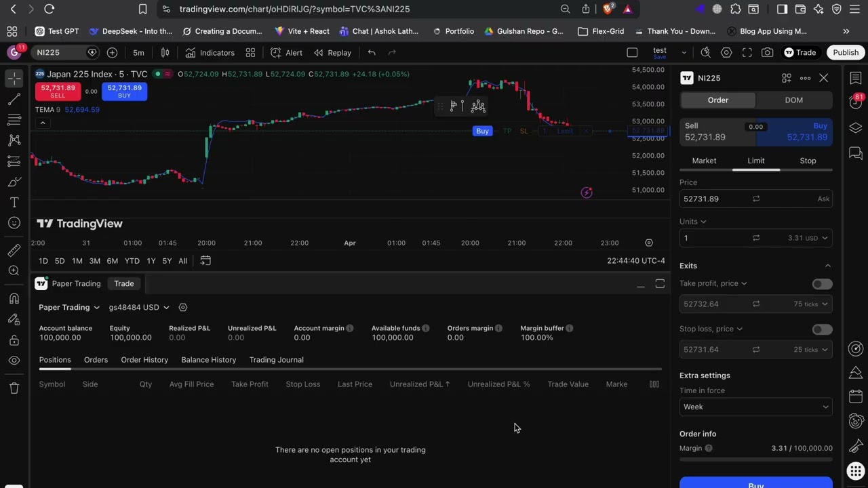Open the calendar sidebar icon
The height and width of the screenshot is (488, 868).
[856, 396]
